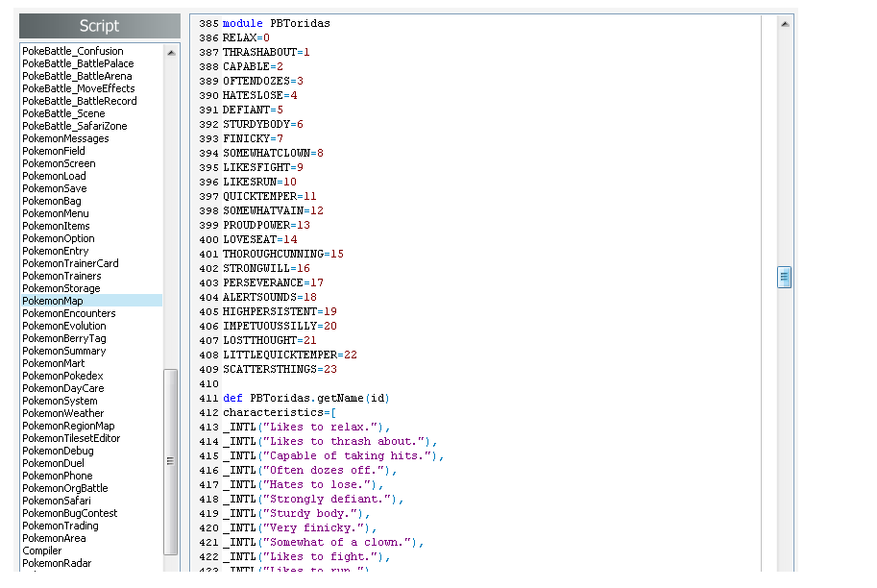877x588 pixels.
Task: Place cursor on SOMEWHATCLOWN=8 line
Action: (x=273, y=153)
